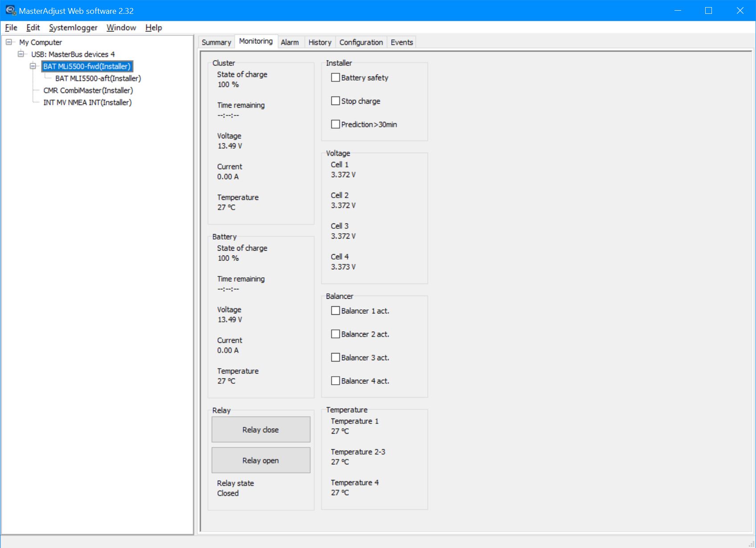The image size is (756, 548).
Task: Click the Temperature 4 value 27 °C
Action: 340,493
